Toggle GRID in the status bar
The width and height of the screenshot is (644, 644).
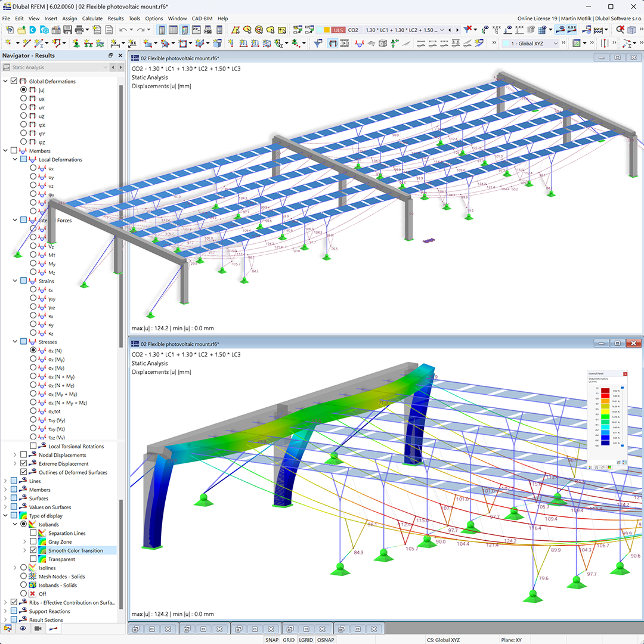click(289, 639)
